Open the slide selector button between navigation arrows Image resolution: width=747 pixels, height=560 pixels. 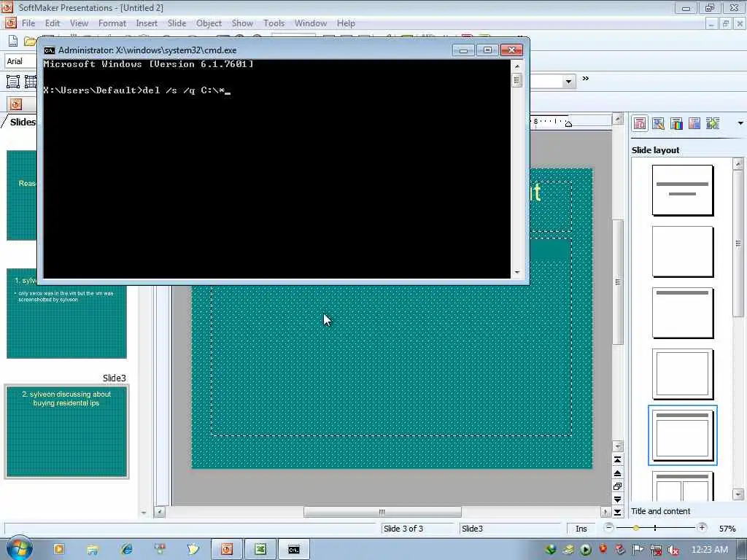pos(617,486)
